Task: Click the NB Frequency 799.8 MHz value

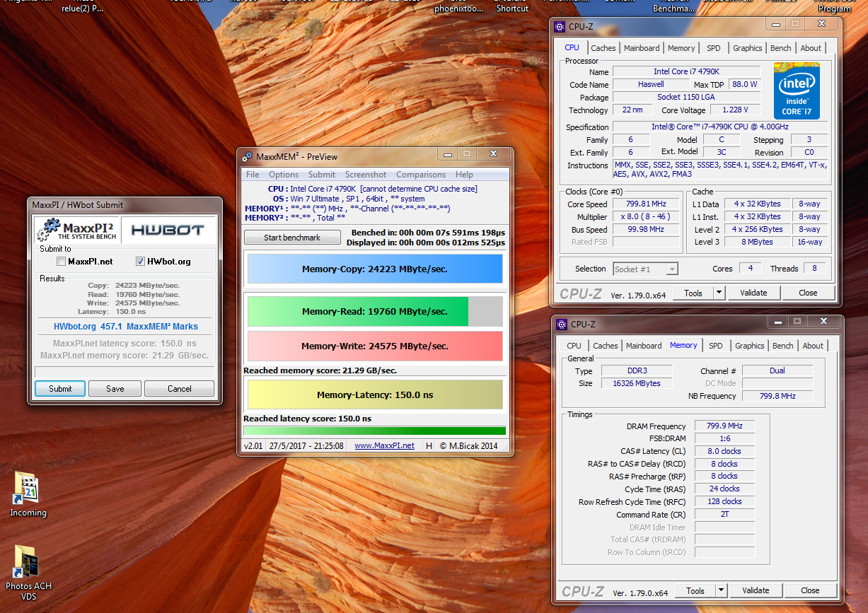Action: [777, 396]
